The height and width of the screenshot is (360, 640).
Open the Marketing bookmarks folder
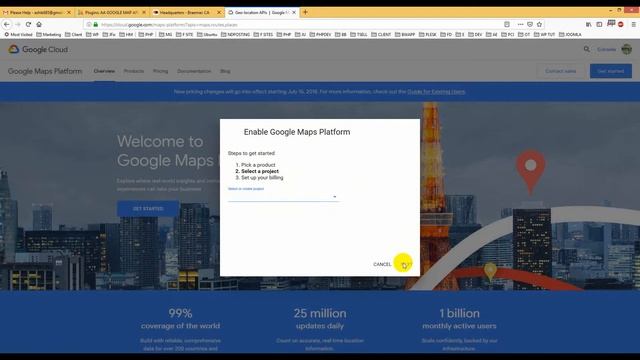tap(49, 35)
